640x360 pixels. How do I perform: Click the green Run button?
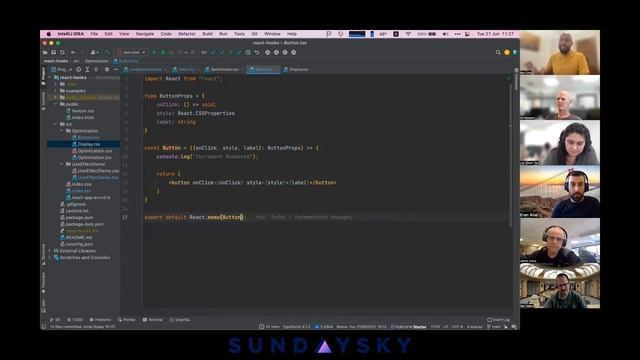(x=154, y=52)
